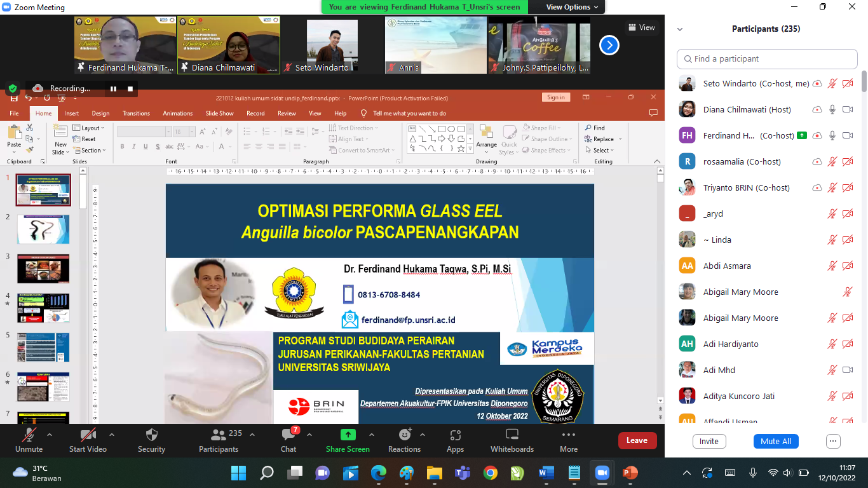Click the red Leave button

(637, 440)
